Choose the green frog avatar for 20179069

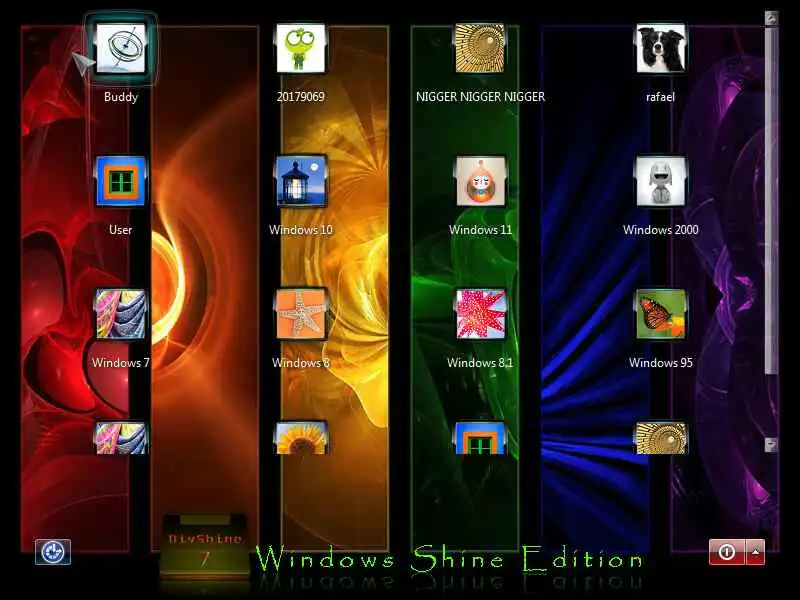[x=301, y=48]
